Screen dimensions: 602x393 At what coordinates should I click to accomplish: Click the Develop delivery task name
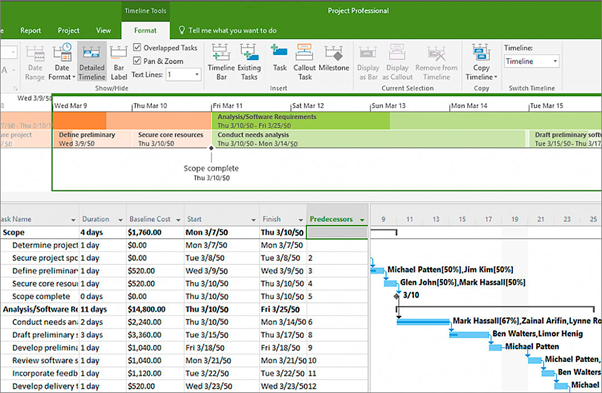click(45, 386)
